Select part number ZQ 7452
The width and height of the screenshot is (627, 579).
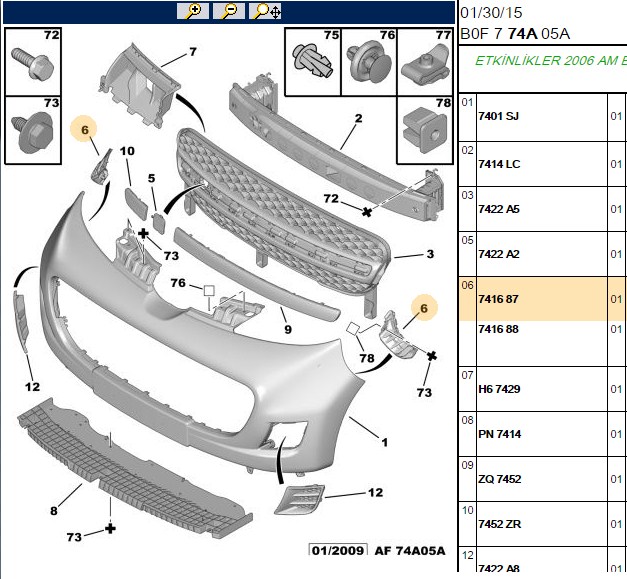click(x=499, y=479)
